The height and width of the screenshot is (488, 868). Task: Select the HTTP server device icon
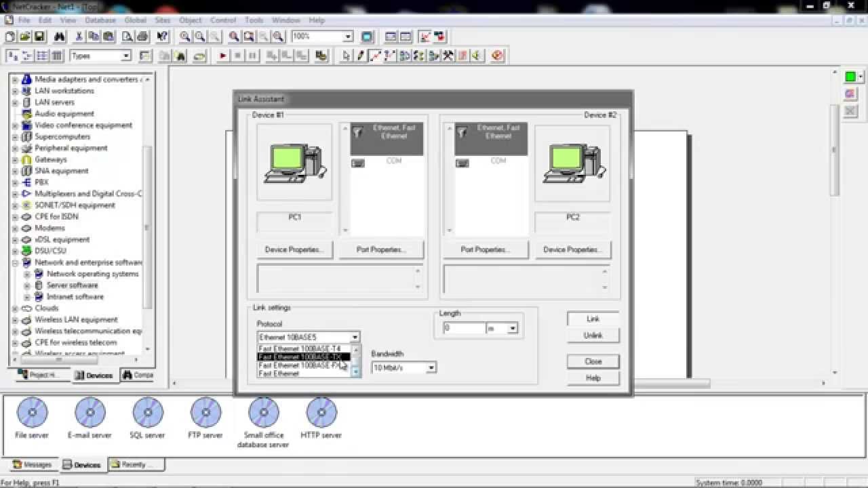(x=321, y=412)
